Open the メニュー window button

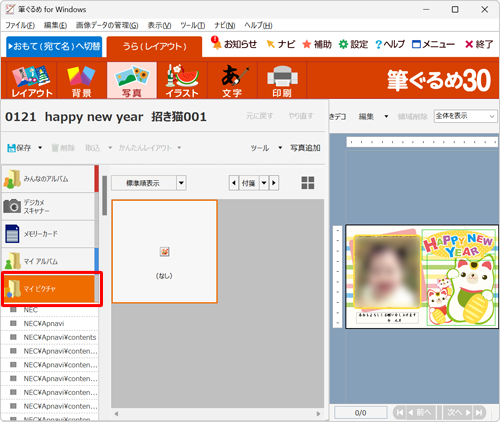[x=433, y=44]
